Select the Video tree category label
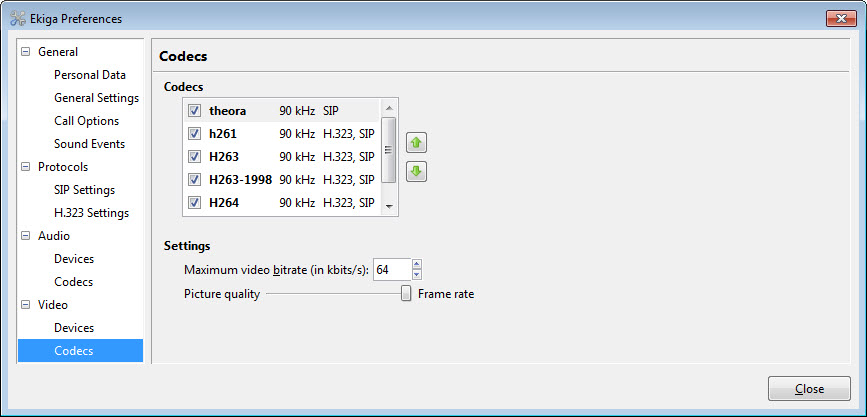This screenshot has height=417, width=867. point(53,305)
